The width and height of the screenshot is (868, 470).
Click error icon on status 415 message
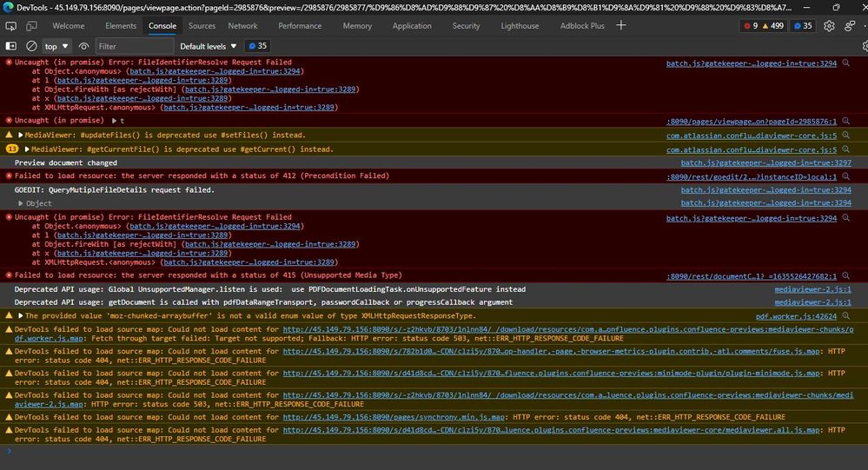(9, 275)
